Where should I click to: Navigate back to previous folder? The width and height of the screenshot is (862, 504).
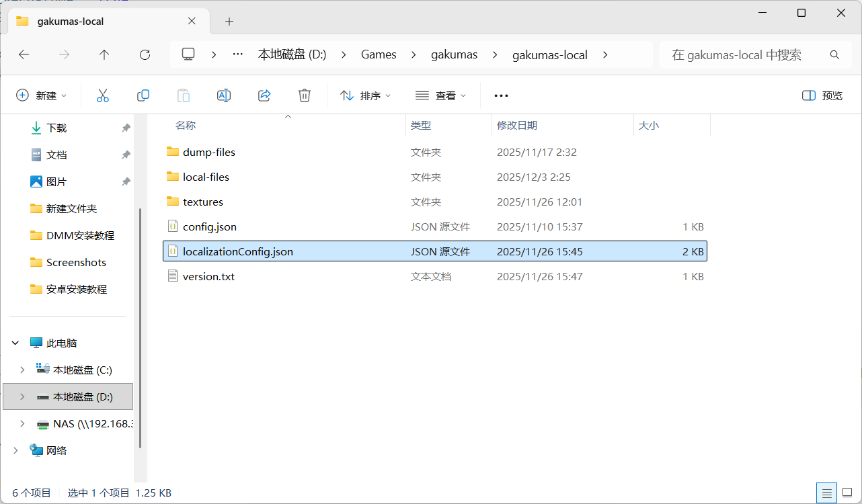[x=24, y=55]
